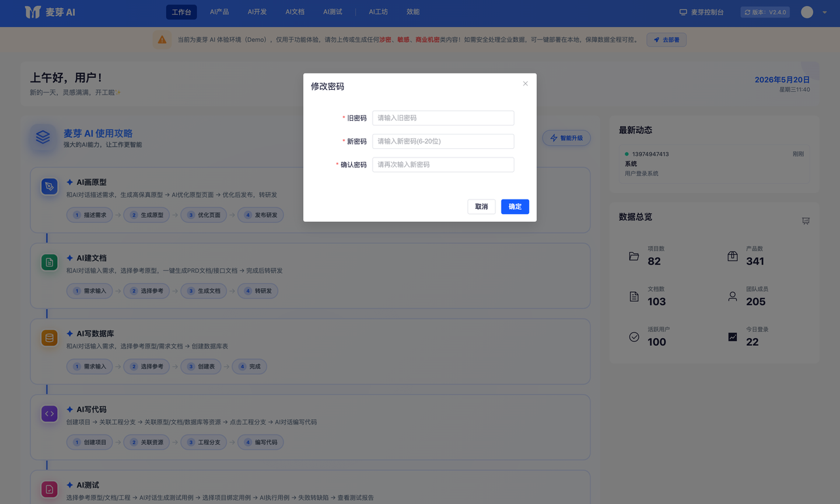Screen dimensions: 840x504
Task: Click the refresh icon in version badge
Action: (747, 12)
